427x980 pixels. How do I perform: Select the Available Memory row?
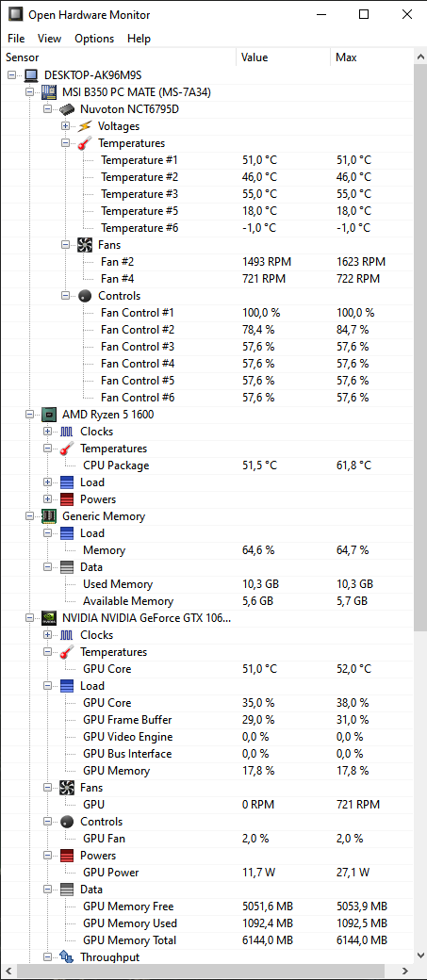pyautogui.click(x=207, y=601)
